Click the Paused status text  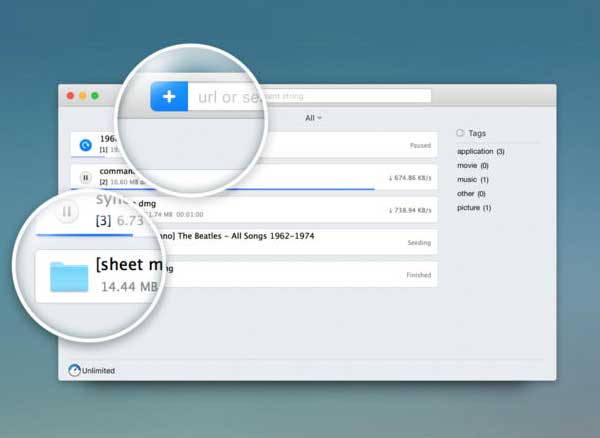pyautogui.click(x=420, y=145)
